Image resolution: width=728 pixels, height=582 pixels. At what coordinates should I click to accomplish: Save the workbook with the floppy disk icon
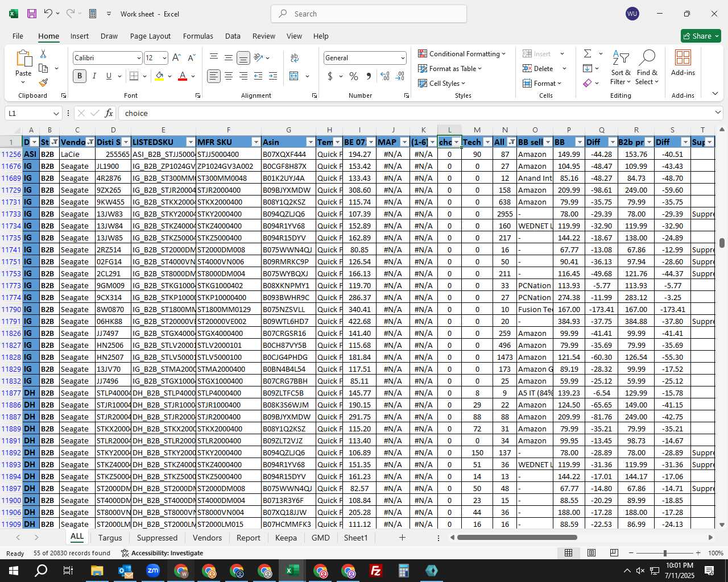coord(32,14)
